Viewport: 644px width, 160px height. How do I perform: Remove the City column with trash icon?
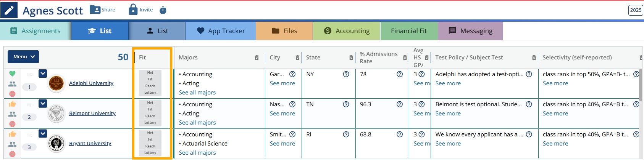pyautogui.click(x=297, y=58)
